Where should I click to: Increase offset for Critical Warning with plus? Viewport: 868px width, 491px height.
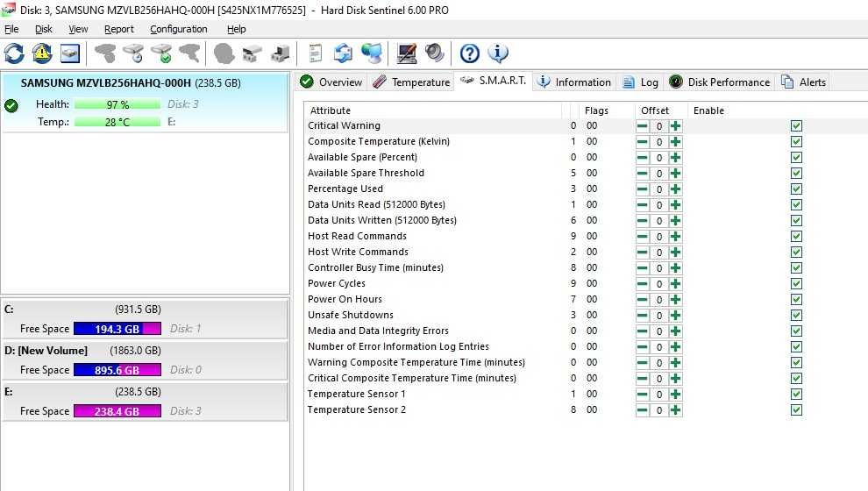click(675, 126)
